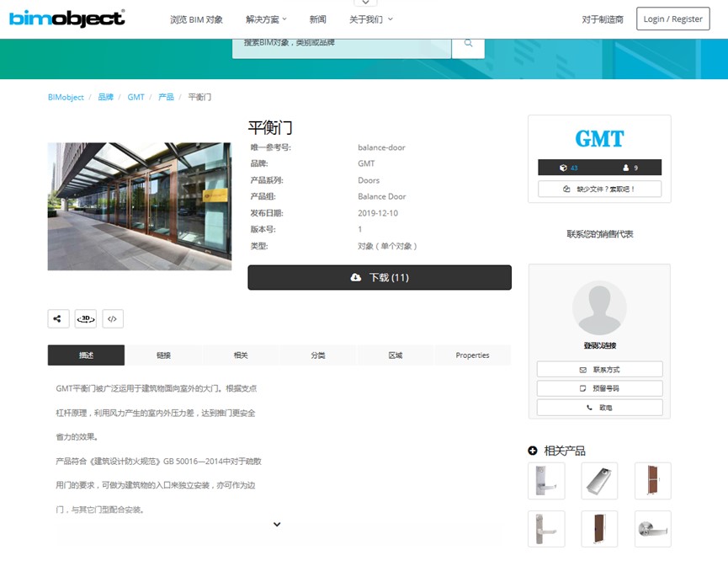Click the gray user avatar icon
The height and width of the screenshot is (566, 728).
(599, 307)
